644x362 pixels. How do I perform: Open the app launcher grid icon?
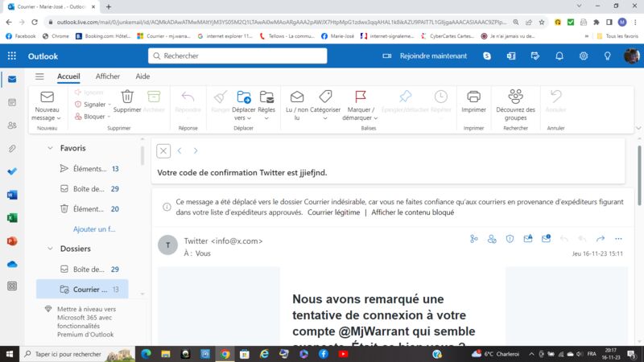[x=12, y=56]
